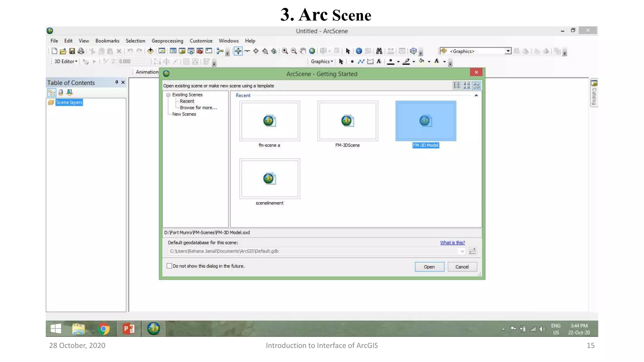The image size is (644, 362).
Task: Choose the Select Graphics arrow tool
Action: pos(341,62)
